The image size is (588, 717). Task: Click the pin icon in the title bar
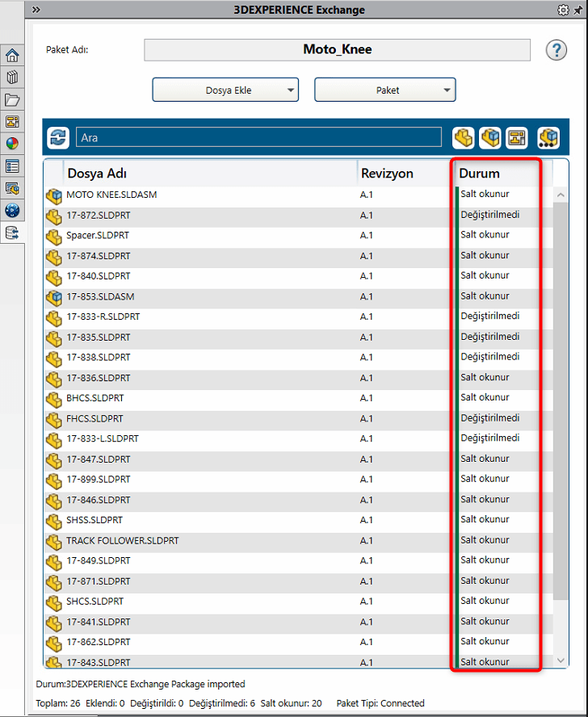(x=578, y=10)
